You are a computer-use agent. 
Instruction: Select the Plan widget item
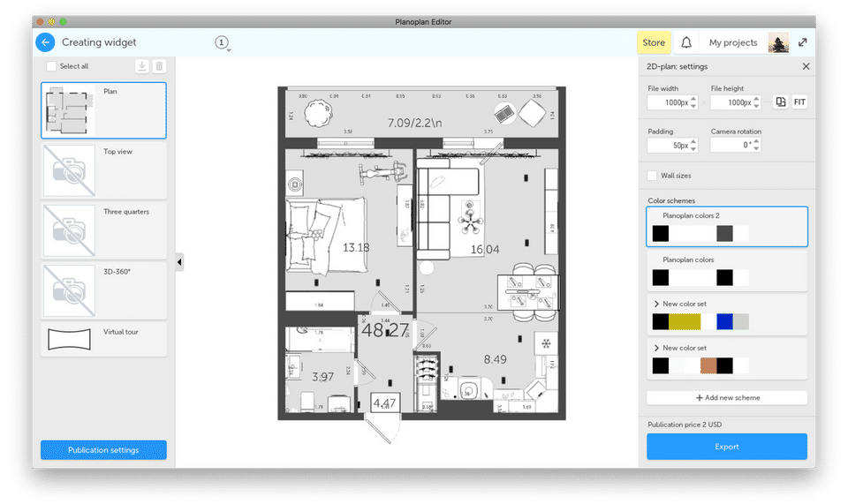coord(104,110)
